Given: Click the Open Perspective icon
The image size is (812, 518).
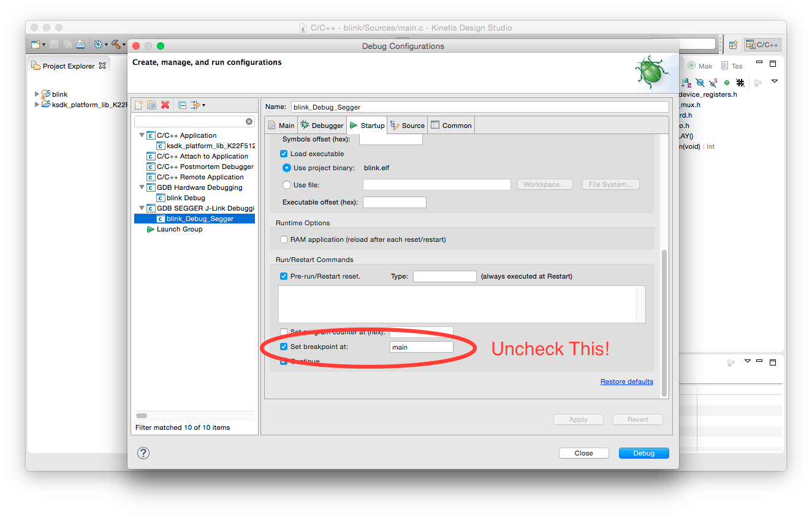Looking at the screenshot, I should pos(732,45).
